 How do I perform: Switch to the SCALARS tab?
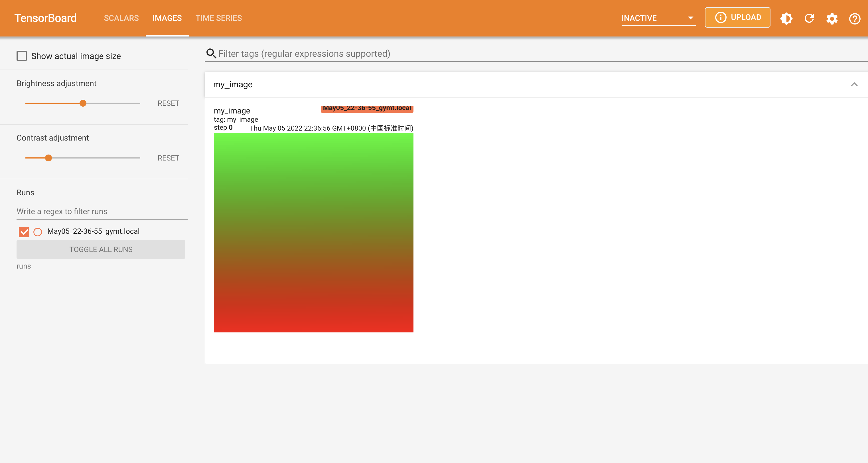point(121,18)
